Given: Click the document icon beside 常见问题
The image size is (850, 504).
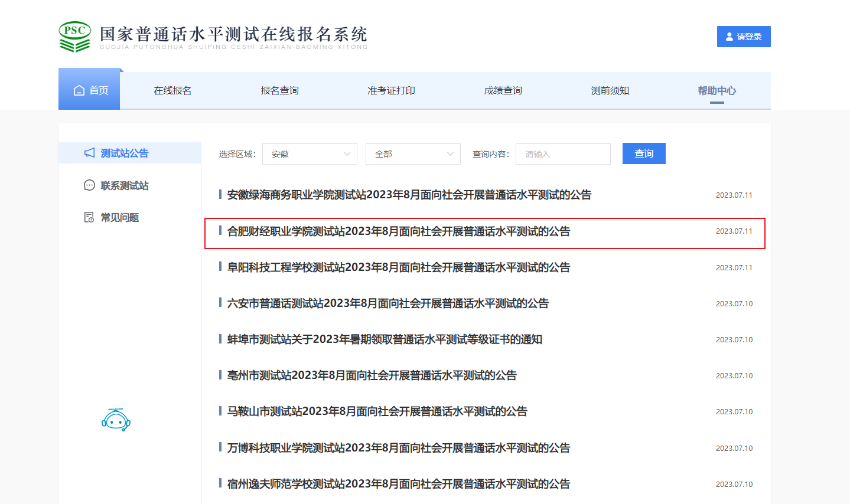Looking at the screenshot, I should coord(89,217).
